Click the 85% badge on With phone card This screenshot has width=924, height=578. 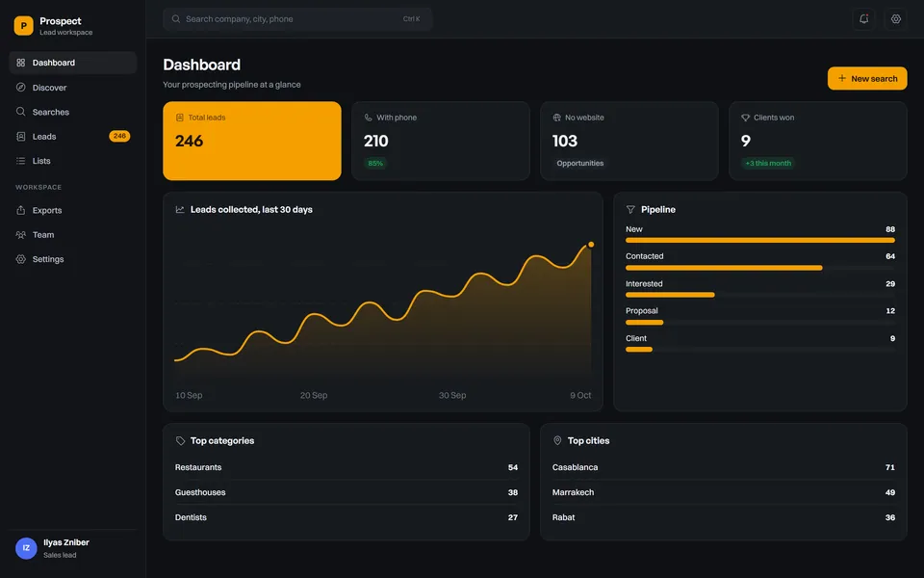pos(375,164)
